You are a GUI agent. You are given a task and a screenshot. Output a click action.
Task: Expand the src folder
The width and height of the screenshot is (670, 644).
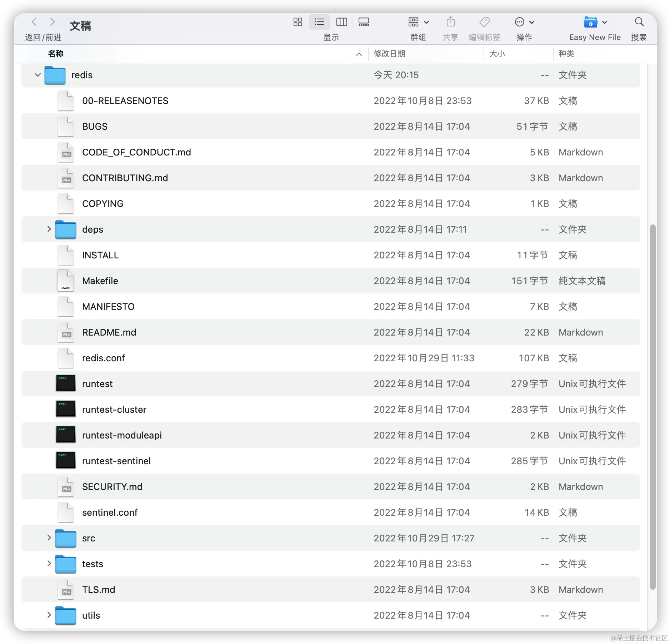49,538
